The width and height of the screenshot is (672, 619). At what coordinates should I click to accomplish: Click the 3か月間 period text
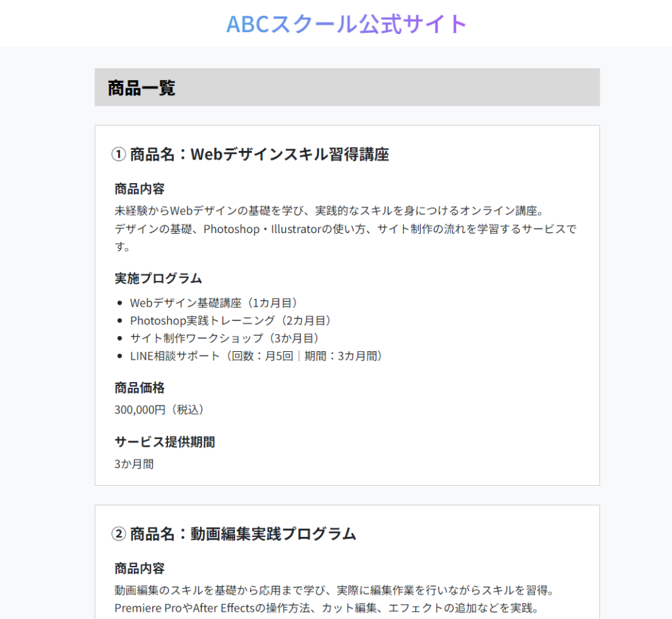tap(134, 463)
